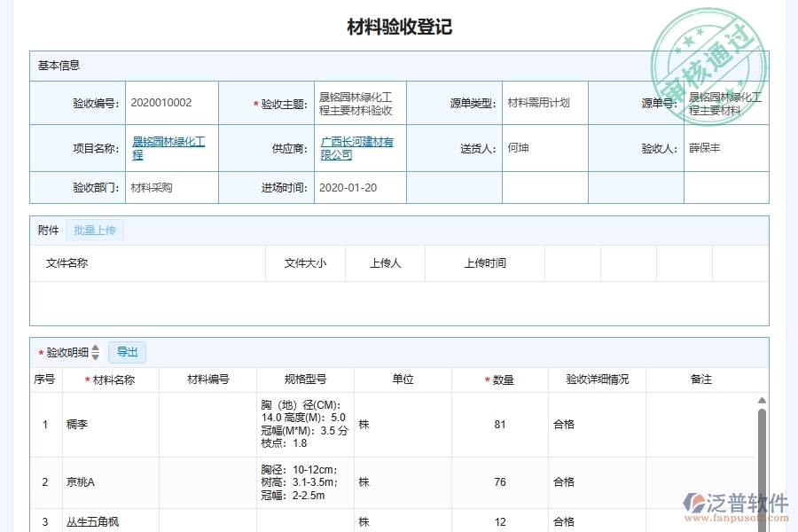Sort by the 材料名称 column header
Viewport: 798px width, 532px height.
113,379
